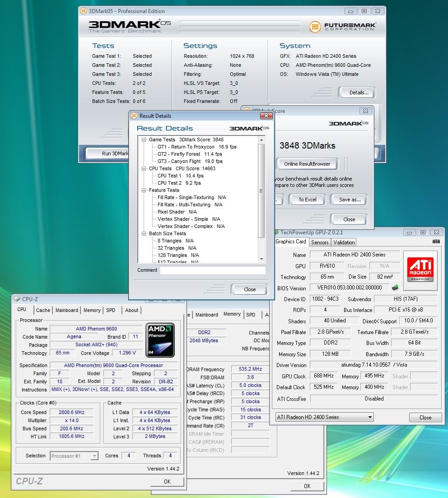Open the About tab in front CPU-Z
448x498 pixels.
pos(131,310)
